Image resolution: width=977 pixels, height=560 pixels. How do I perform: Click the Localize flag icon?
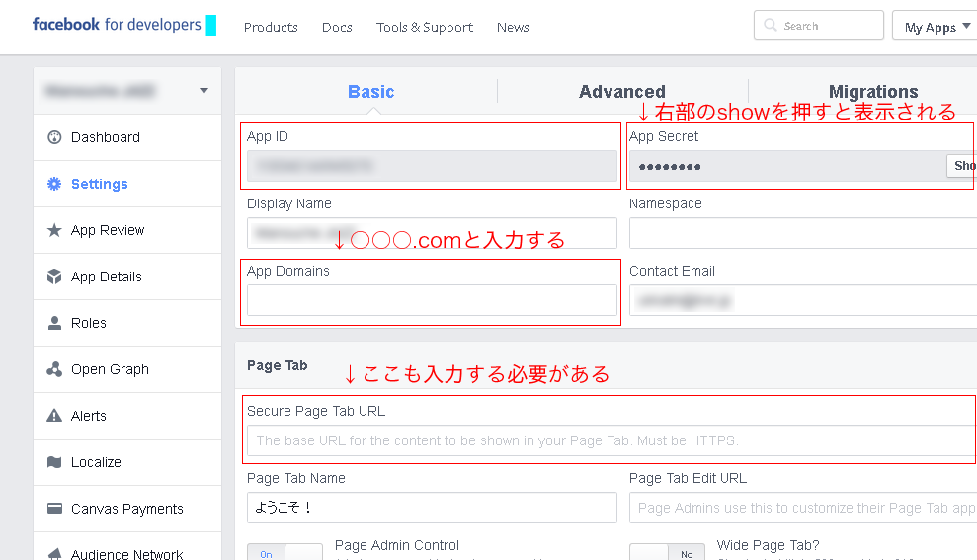55,462
